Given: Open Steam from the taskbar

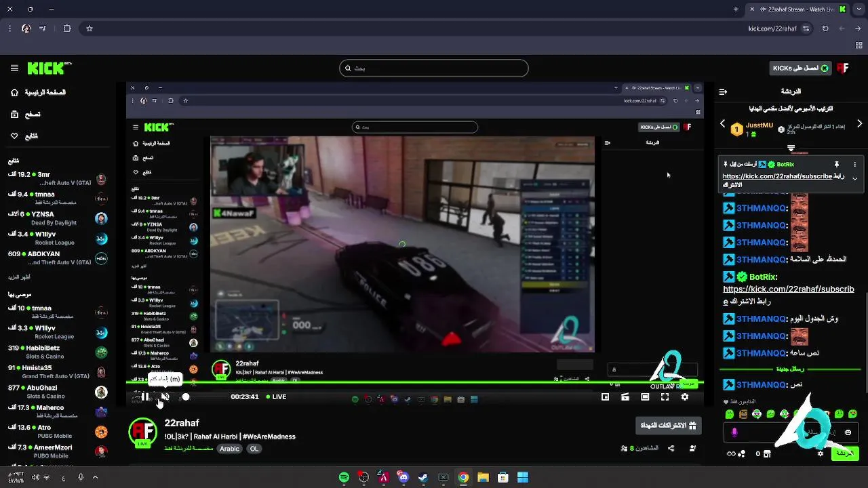Looking at the screenshot, I should (x=423, y=477).
